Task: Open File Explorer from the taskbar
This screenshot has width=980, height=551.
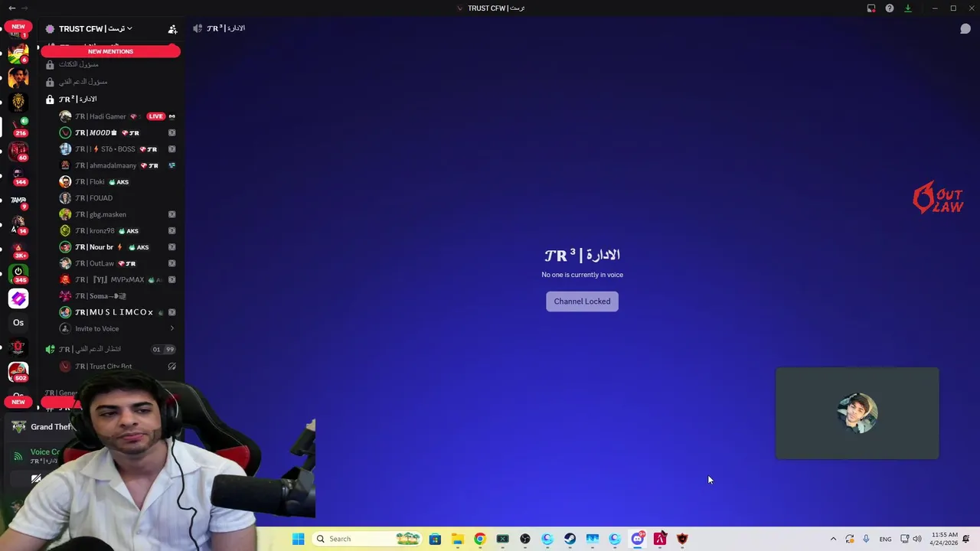Action: 457,539
